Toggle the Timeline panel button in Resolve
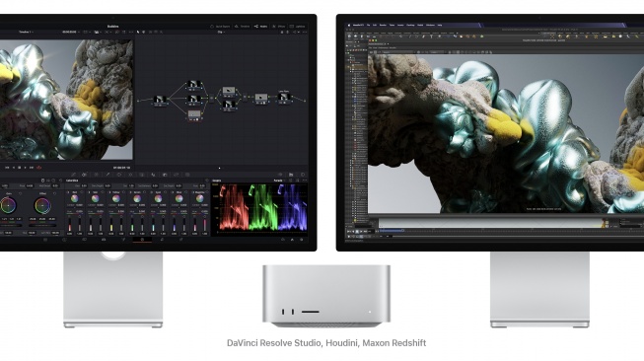Screen dimensions: 644x361 coord(242,27)
